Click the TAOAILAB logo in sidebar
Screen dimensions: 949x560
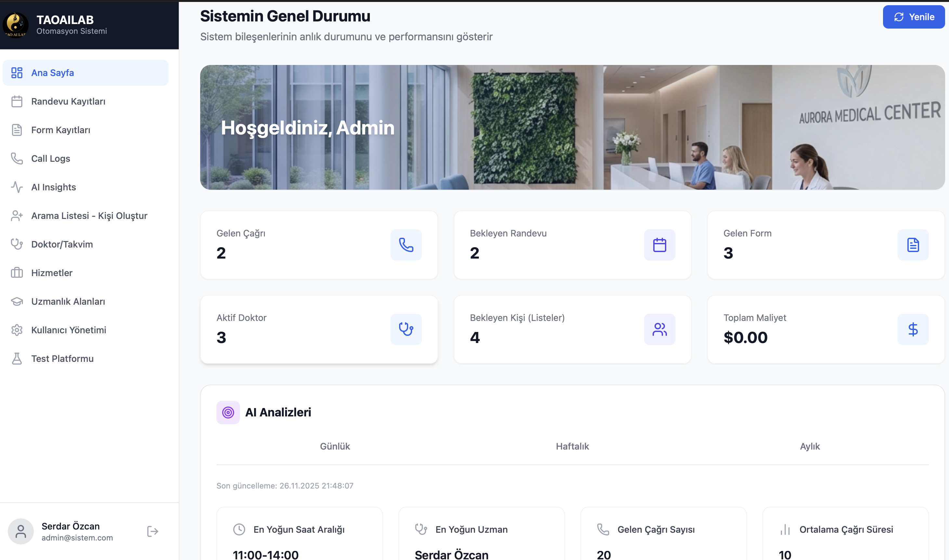click(x=16, y=25)
